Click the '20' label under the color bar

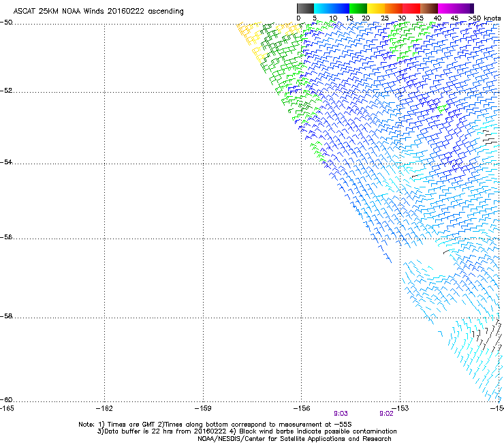366,18
